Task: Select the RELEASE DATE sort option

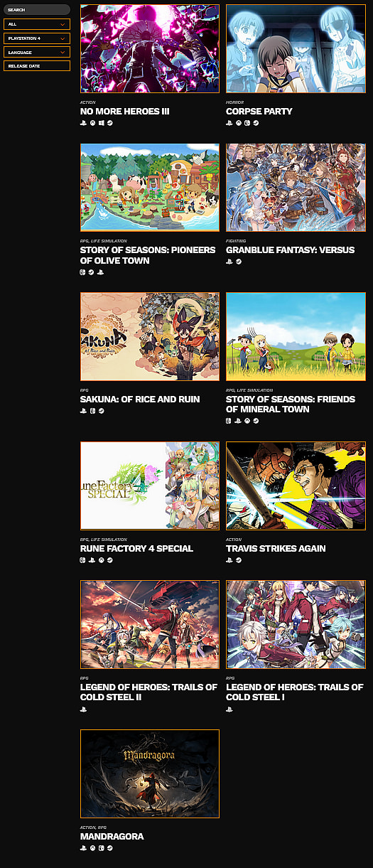Action: coord(37,65)
